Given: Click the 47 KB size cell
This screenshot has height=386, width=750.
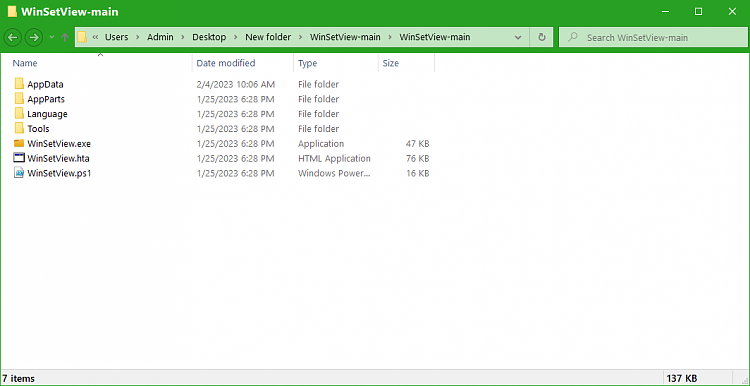Looking at the screenshot, I should (418, 143).
